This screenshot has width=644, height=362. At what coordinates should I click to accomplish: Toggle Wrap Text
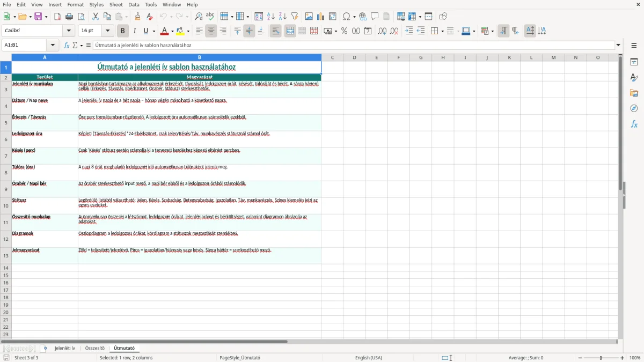[276, 31]
